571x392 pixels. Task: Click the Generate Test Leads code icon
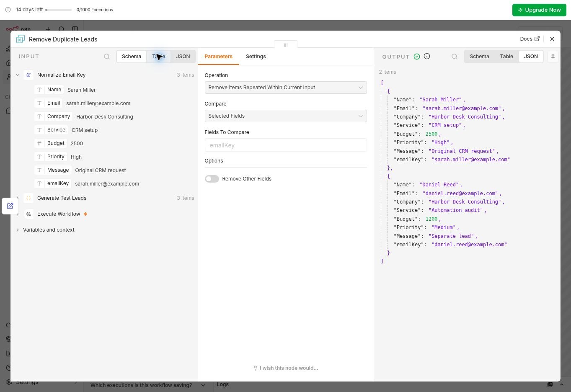(x=28, y=198)
